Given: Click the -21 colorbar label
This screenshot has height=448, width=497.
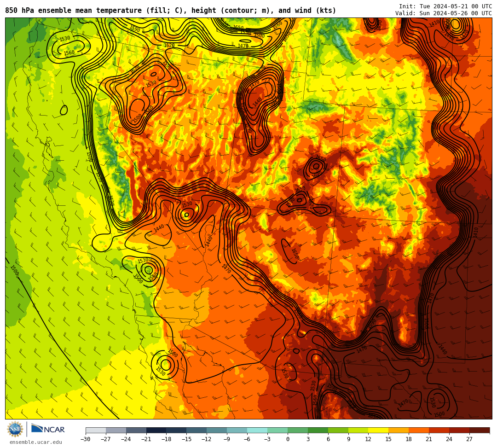Looking at the screenshot, I should click(x=146, y=439).
